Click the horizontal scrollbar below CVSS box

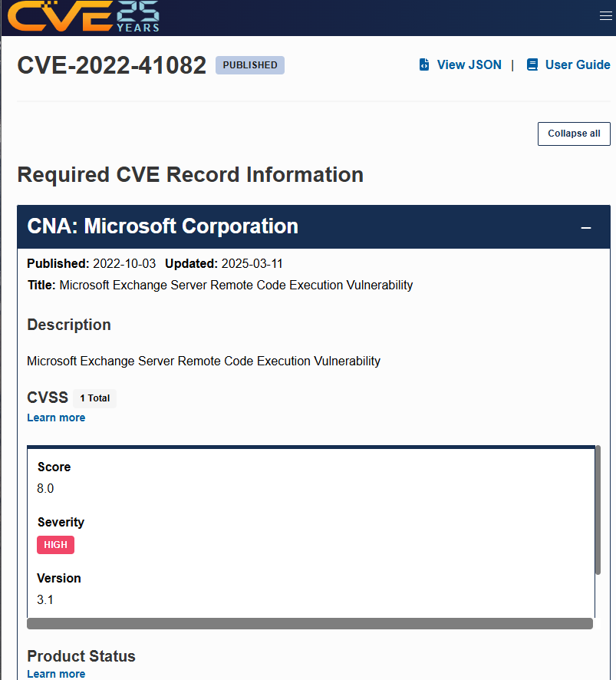[309, 624]
